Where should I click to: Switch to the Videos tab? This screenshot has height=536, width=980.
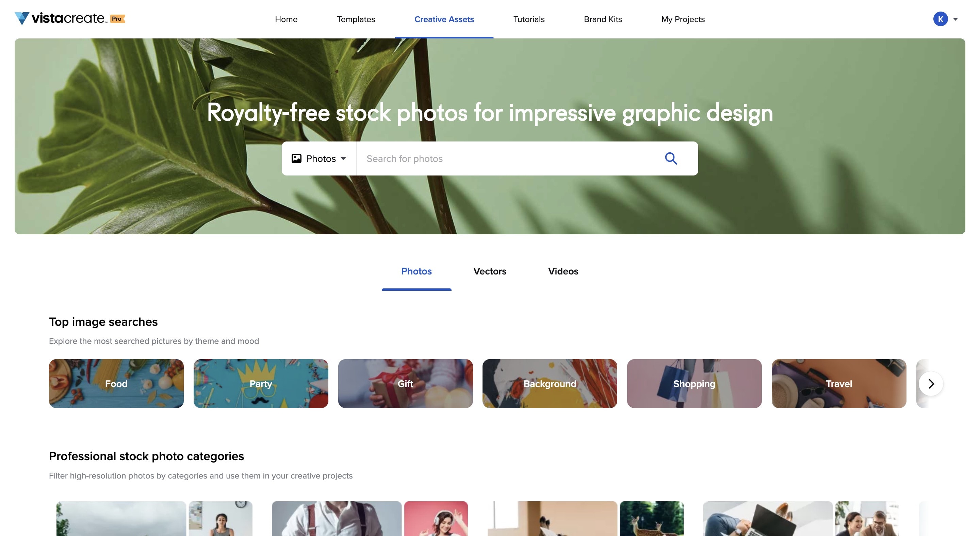click(563, 271)
